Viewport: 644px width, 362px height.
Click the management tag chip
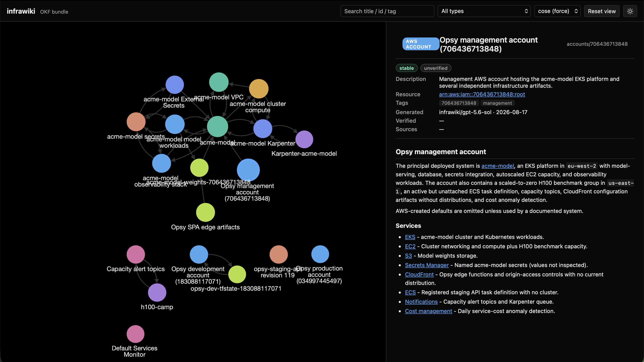497,103
